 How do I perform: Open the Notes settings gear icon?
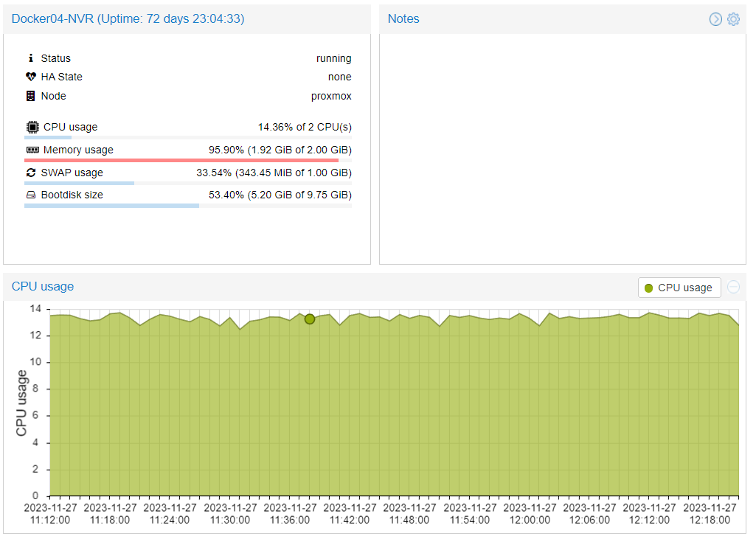733,19
